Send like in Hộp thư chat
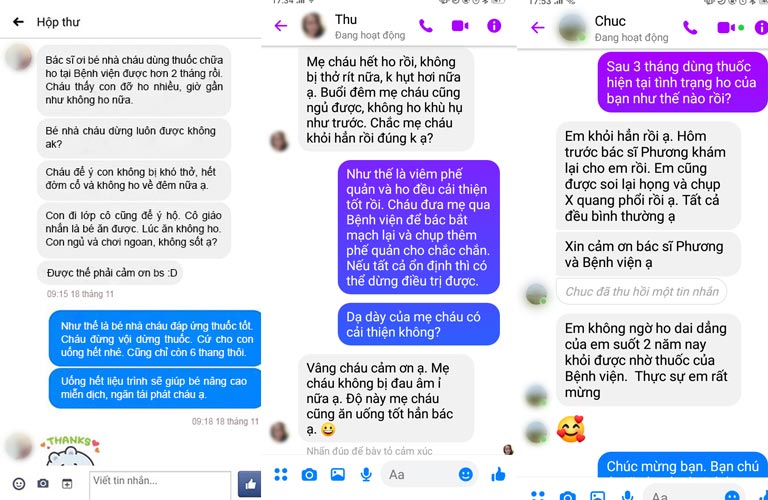Viewport: 768px width, 500px height. pos(249,484)
